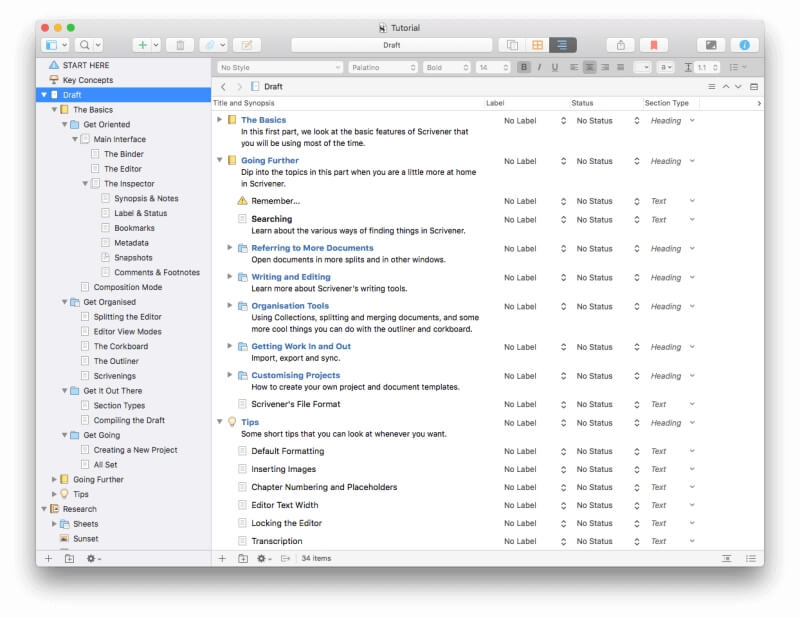
Task: Open the Palatino font family dropdown
Action: pyautogui.click(x=383, y=67)
